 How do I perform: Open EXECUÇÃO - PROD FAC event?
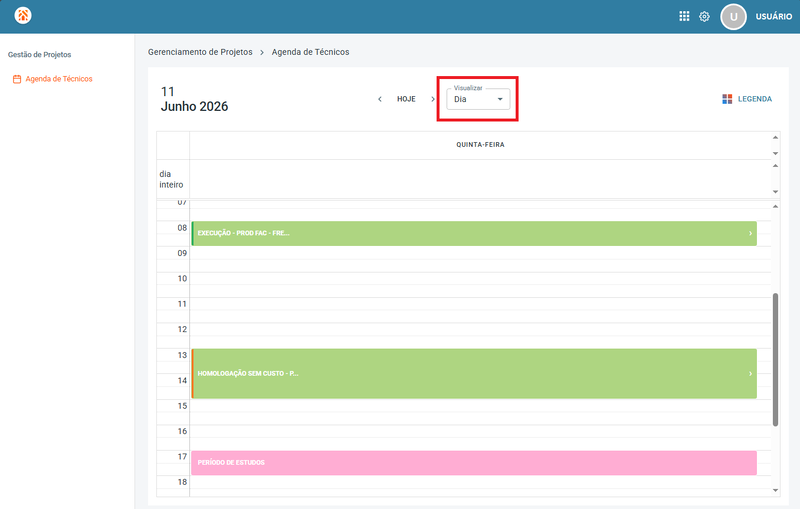[474, 234]
